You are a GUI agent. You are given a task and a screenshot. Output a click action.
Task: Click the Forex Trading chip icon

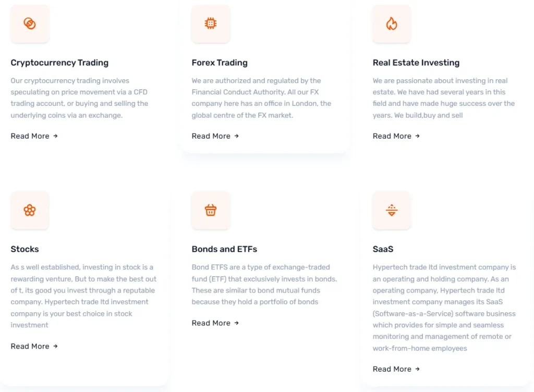pyautogui.click(x=211, y=23)
